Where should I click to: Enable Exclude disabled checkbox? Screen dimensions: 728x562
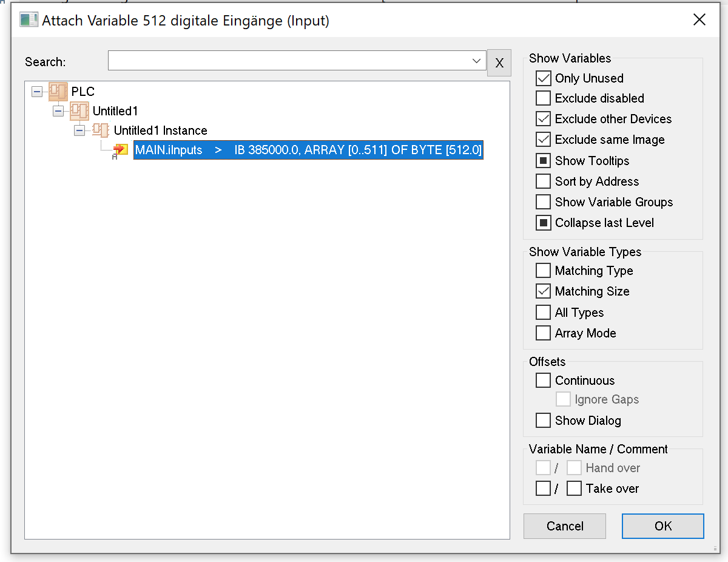(x=543, y=98)
